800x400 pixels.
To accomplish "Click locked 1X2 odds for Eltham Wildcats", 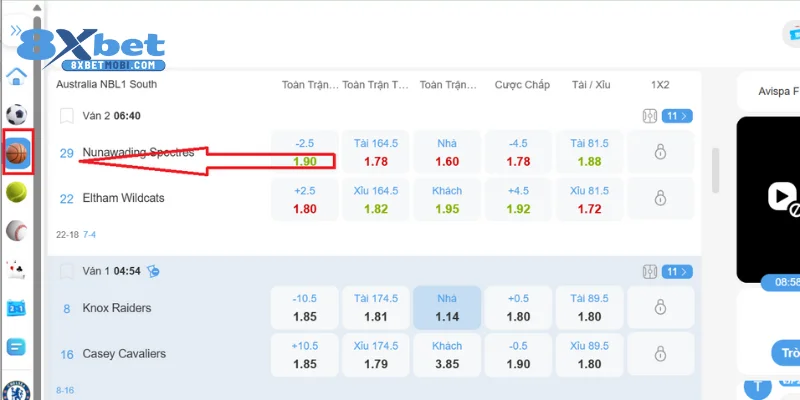I will (660, 199).
